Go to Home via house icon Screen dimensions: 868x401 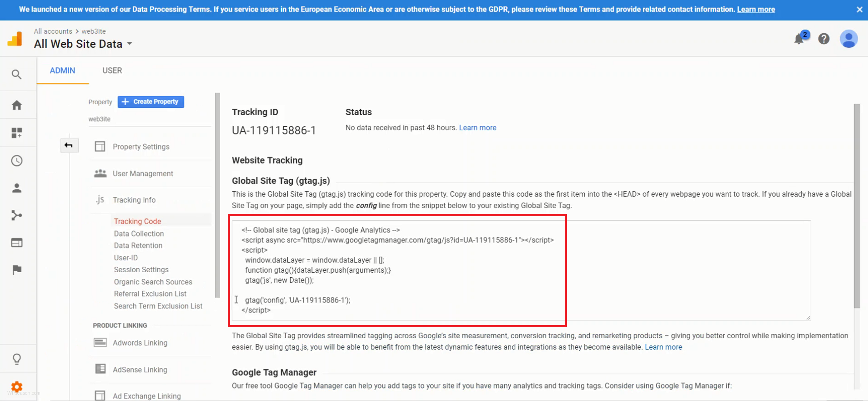(x=17, y=105)
